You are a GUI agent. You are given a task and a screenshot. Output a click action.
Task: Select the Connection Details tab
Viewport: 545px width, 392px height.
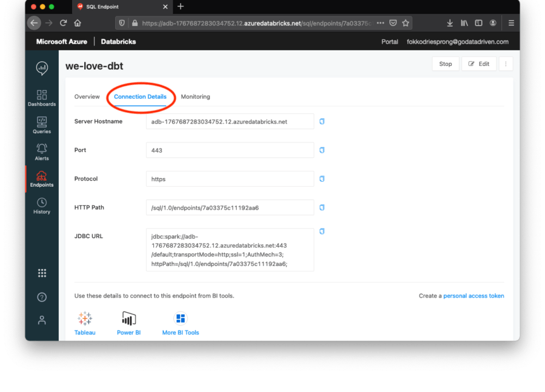pos(140,97)
